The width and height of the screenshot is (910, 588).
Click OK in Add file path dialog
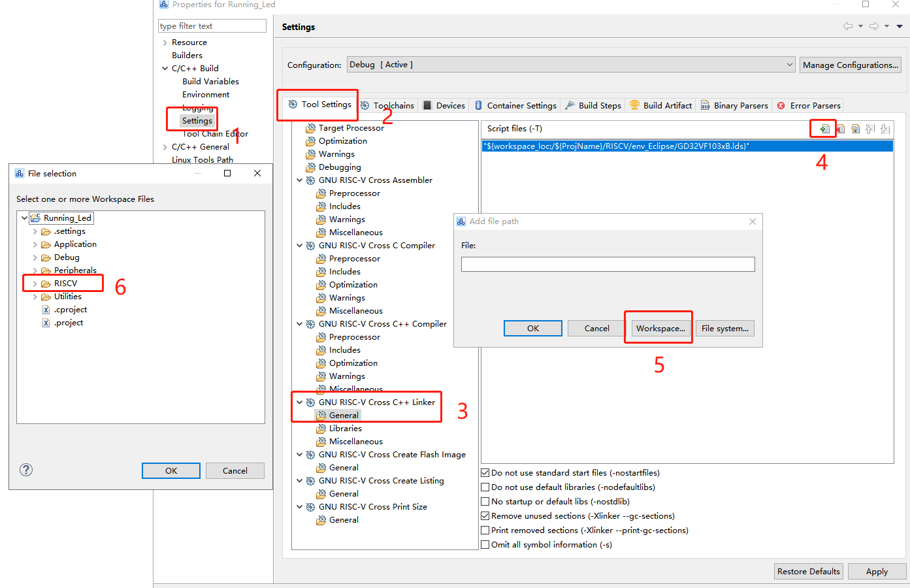(533, 328)
